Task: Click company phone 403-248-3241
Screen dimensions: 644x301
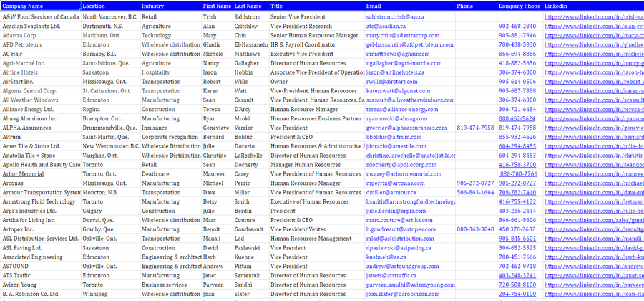Action: point(517,275)
